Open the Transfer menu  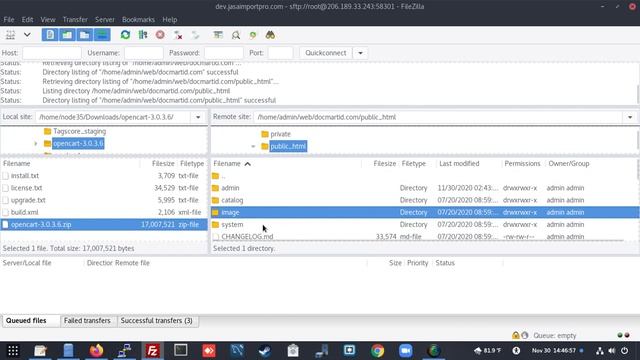click(x=75, y=20)
